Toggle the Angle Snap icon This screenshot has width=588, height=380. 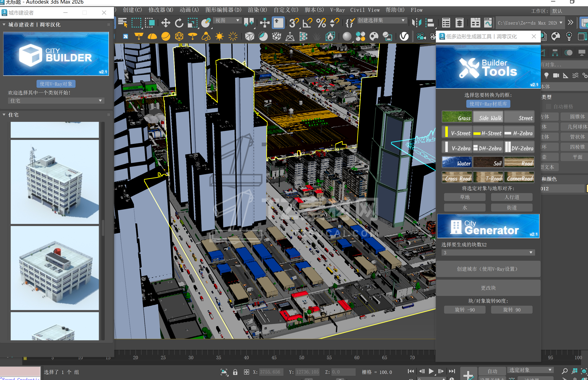tap(307, 23)
